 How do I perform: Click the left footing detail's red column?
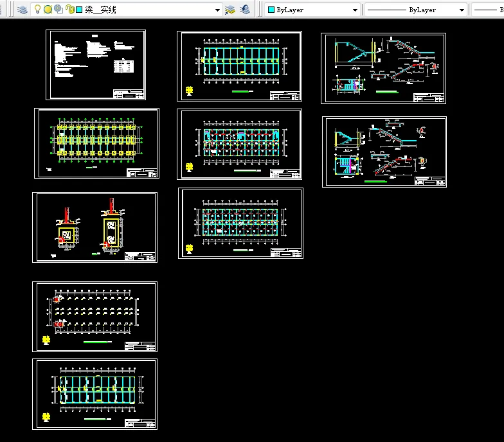coord(67,215)
